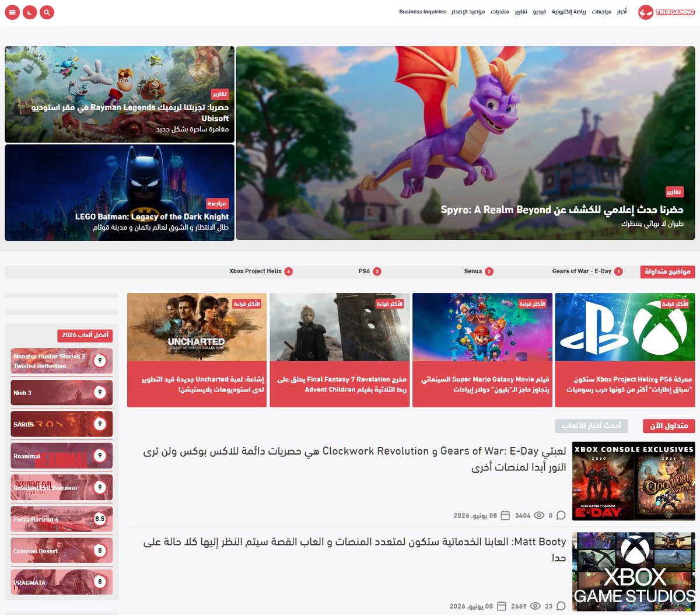Switch to متداول الآن tab
The width and height of the screenshot is (700, 615).
tap(669, 426)
